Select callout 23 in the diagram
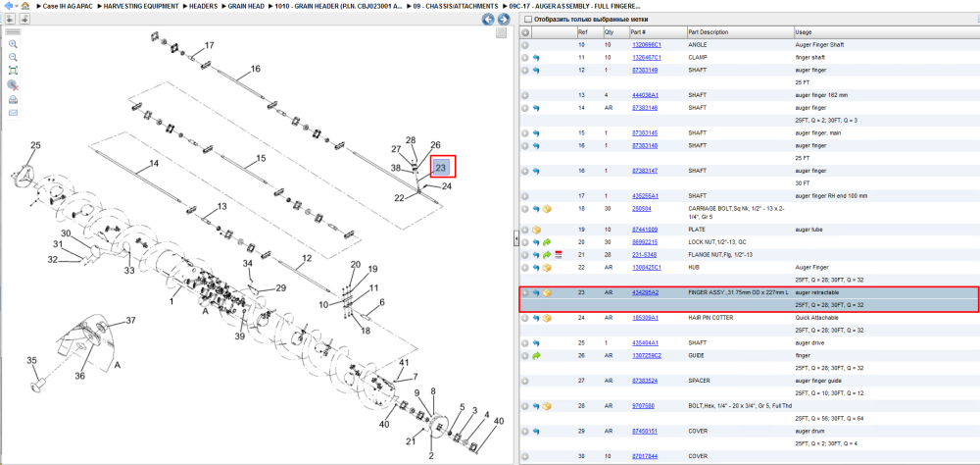The image size is (980, 465). click(x=441, y=167)
